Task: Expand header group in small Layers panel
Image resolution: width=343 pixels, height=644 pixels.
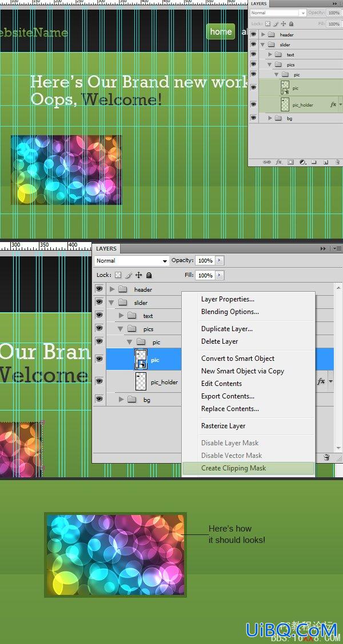Action: coord(263,34)
